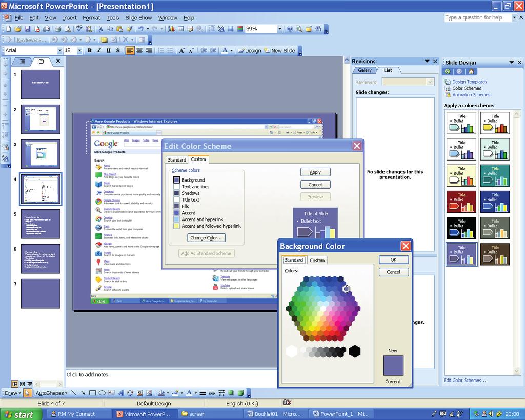Open the Tools menu

coord(113,18)
